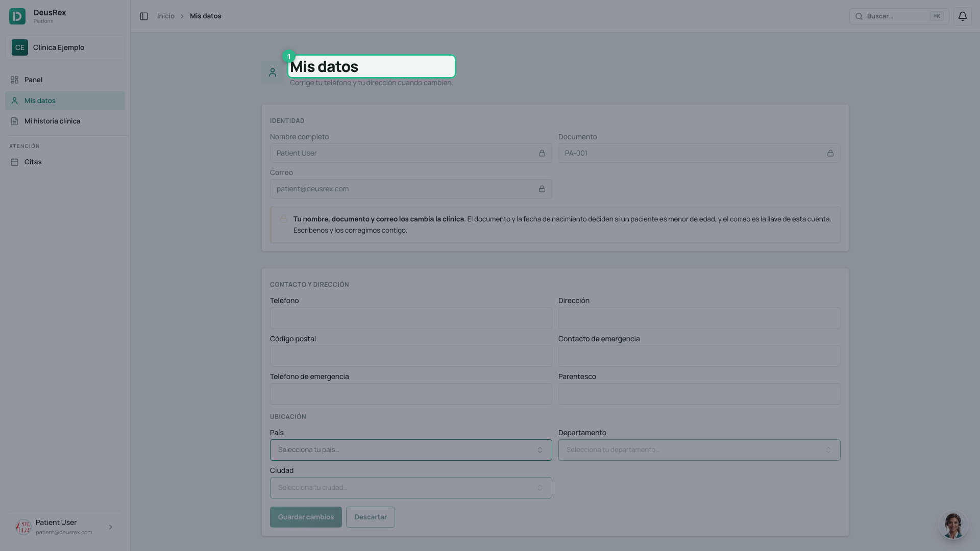
Task: Click the Teléfono de emergencia field
Action: [x=411, y=394]
